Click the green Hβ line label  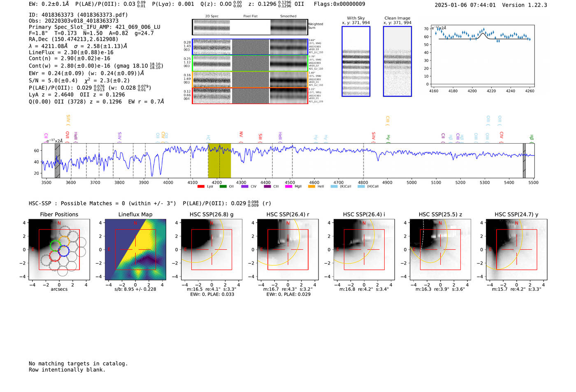coord(532,138)
